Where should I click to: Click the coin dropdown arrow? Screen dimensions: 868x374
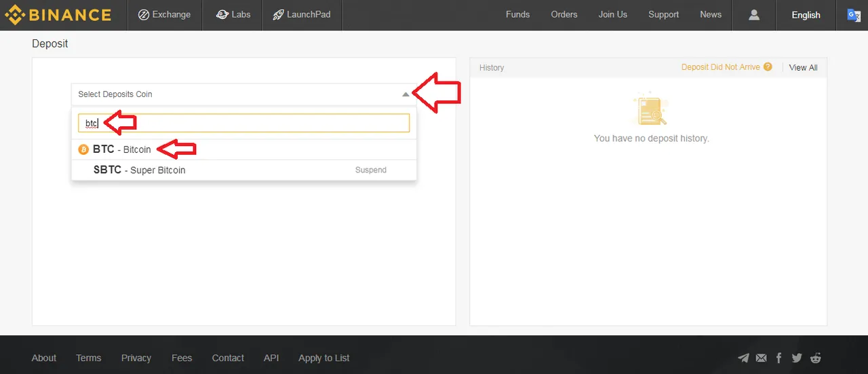tap(406, 94)
